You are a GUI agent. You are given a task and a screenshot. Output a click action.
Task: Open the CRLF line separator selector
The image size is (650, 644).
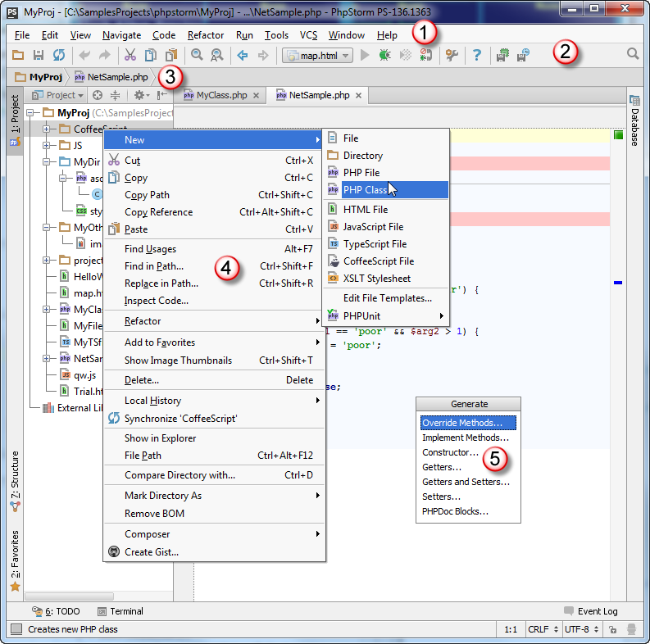pyautogui.click(x=543, y=629)
